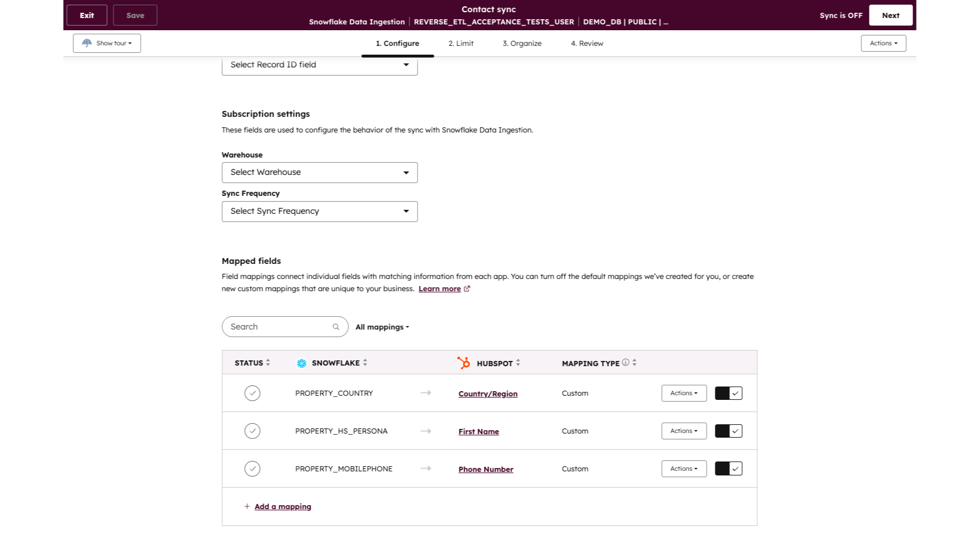Switch to the 2. Limit step
This screenshot has width=980, height=551.
461,43
